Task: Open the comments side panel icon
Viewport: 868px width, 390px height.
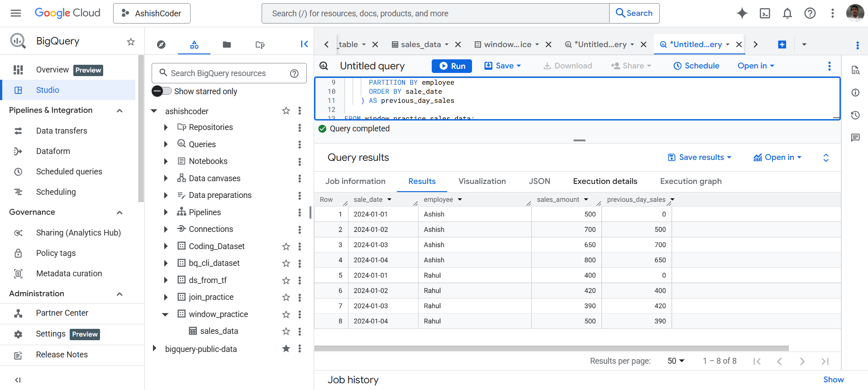Action: pos(855,138)
